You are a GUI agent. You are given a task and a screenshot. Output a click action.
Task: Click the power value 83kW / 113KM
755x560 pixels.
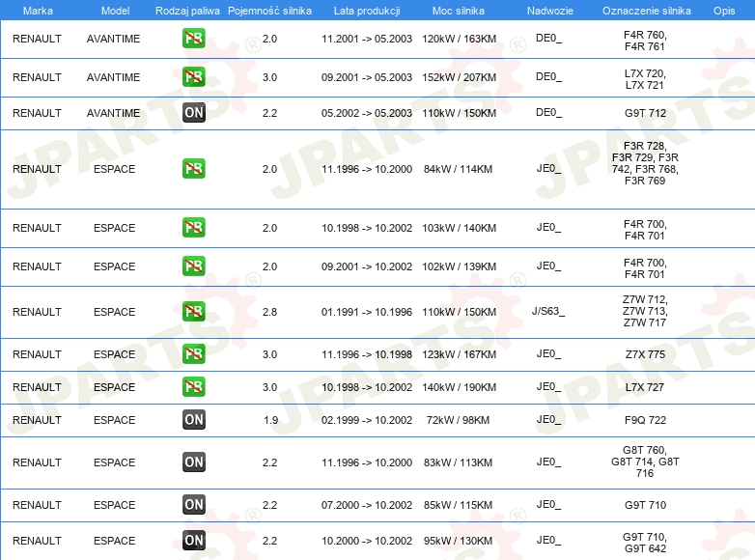pyautogui.click(x=458, y=462)
